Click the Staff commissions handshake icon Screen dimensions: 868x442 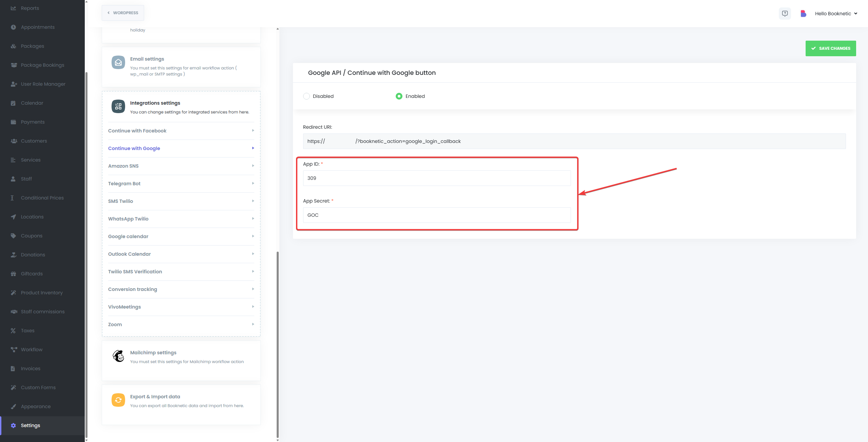click(14, 312)
